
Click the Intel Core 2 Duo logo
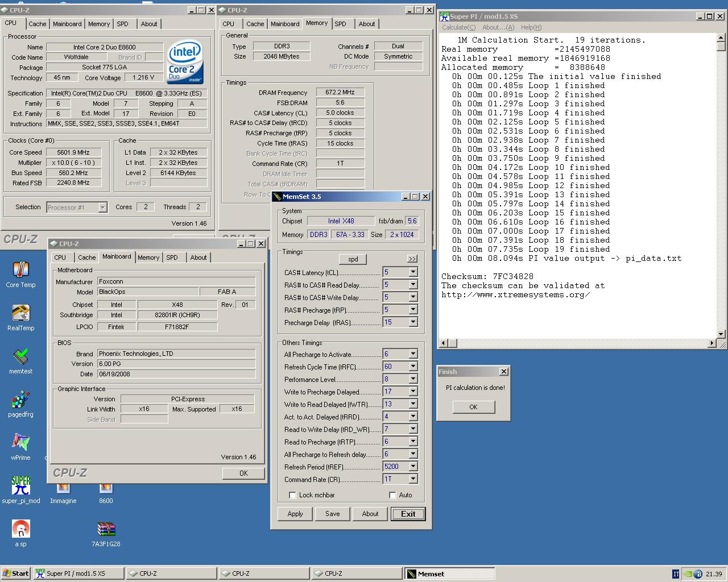(185, 62)
